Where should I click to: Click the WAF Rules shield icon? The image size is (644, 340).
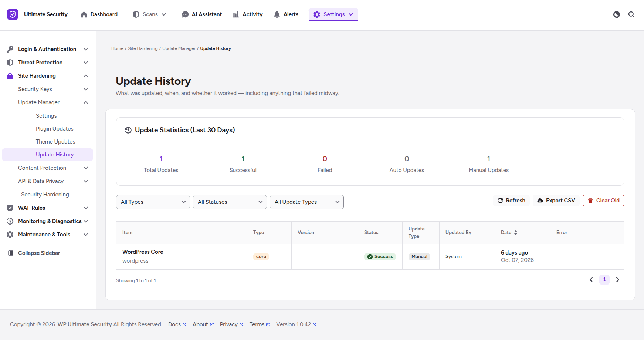pyautogui.click(x=10, y=208)
